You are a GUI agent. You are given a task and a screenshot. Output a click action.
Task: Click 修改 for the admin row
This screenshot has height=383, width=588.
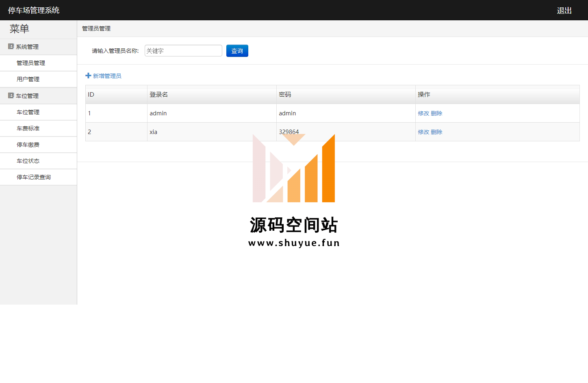[423, 113]
